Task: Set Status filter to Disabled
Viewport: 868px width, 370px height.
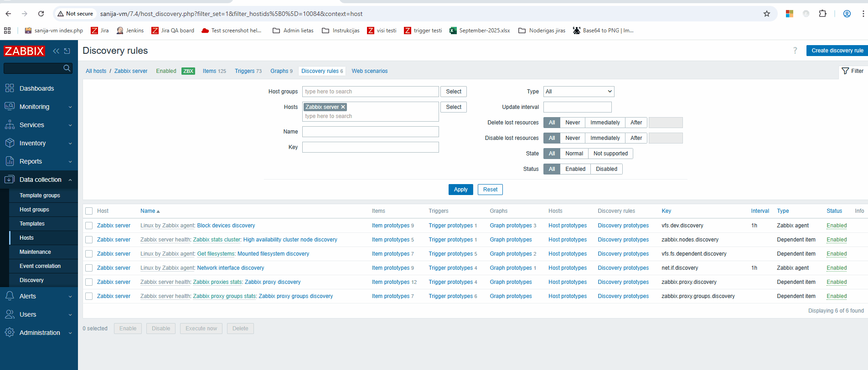Action: (606, 169)
